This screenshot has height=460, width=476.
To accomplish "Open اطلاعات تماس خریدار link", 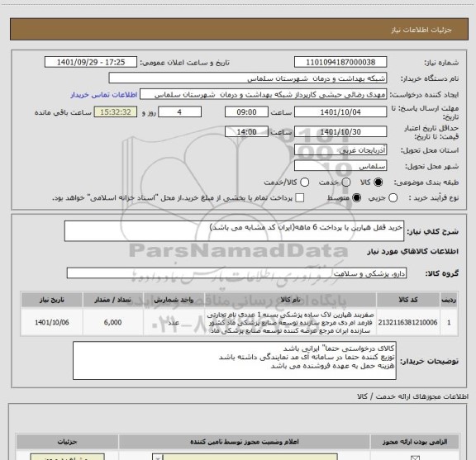I will [x=104, y=95].
